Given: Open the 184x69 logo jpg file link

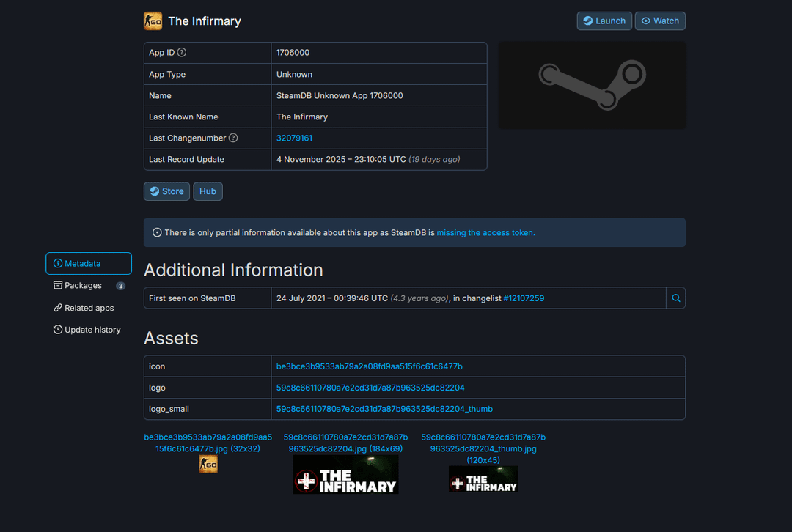Looking at the screenshot, I should [x=345, y=443].
